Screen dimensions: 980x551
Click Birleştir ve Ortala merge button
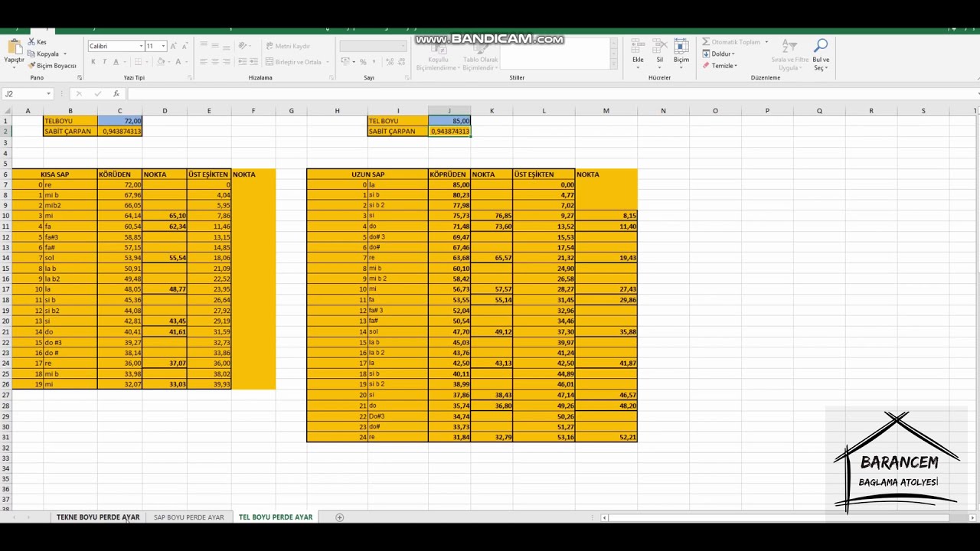click(x=294, y=62)
